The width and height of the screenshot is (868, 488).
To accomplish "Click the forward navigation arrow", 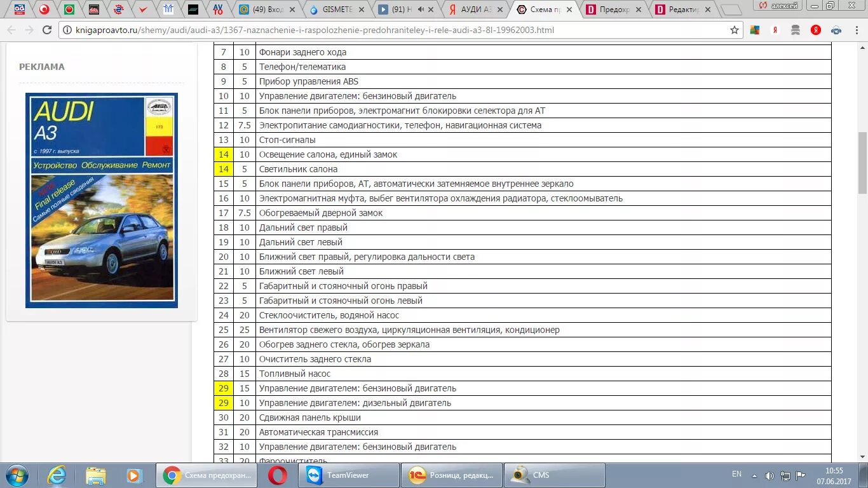I will (29, 30).
